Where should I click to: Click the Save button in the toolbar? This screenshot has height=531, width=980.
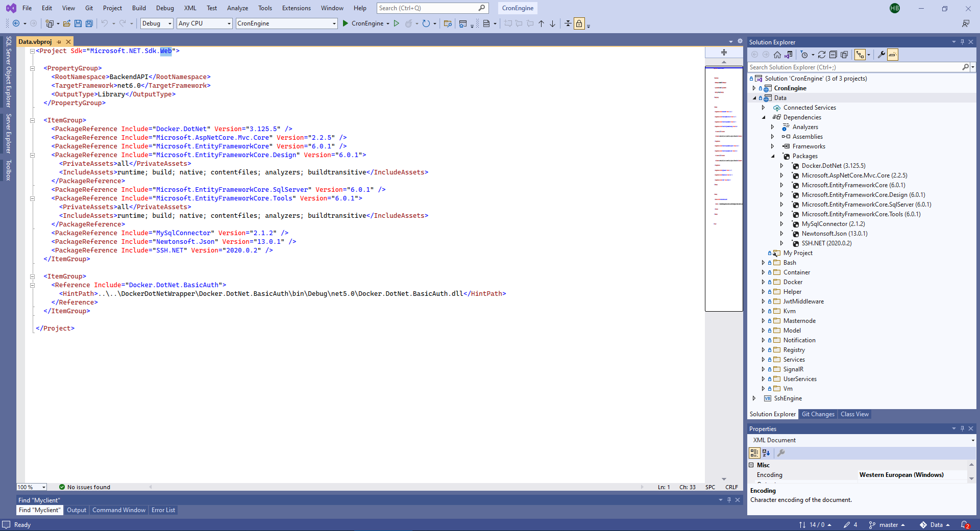tap(78, 23)
